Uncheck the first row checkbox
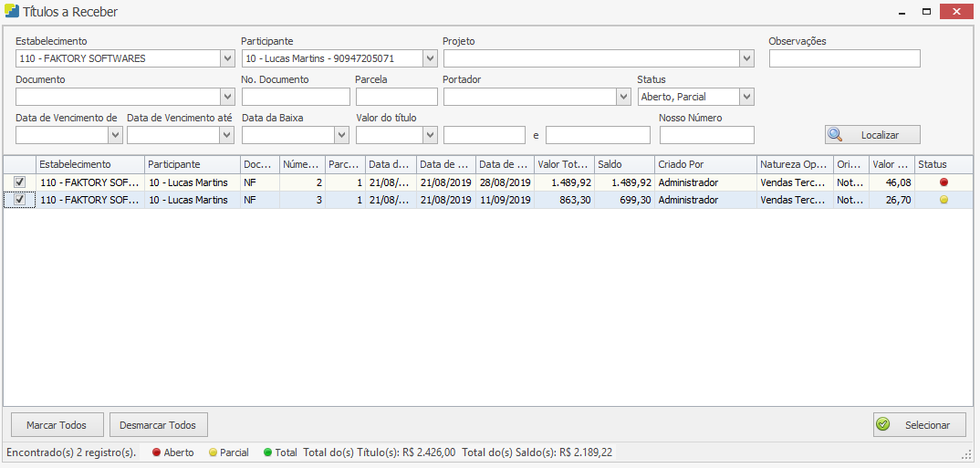 [19, 182]
